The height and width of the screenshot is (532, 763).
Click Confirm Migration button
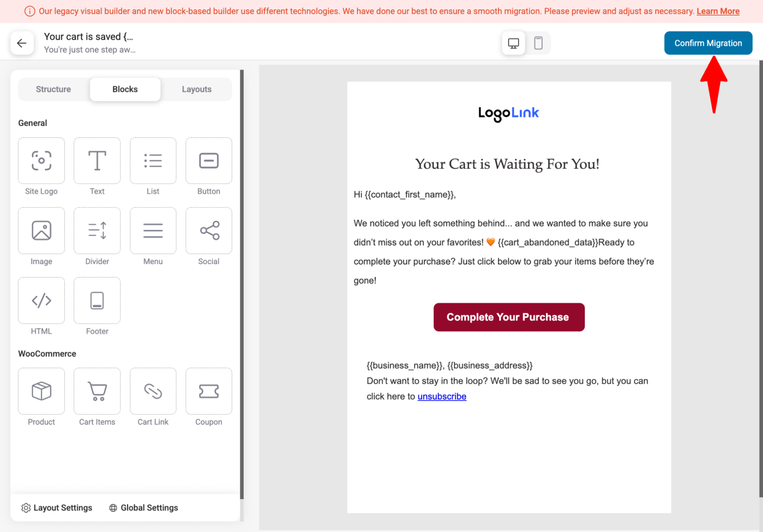(708, 43)
